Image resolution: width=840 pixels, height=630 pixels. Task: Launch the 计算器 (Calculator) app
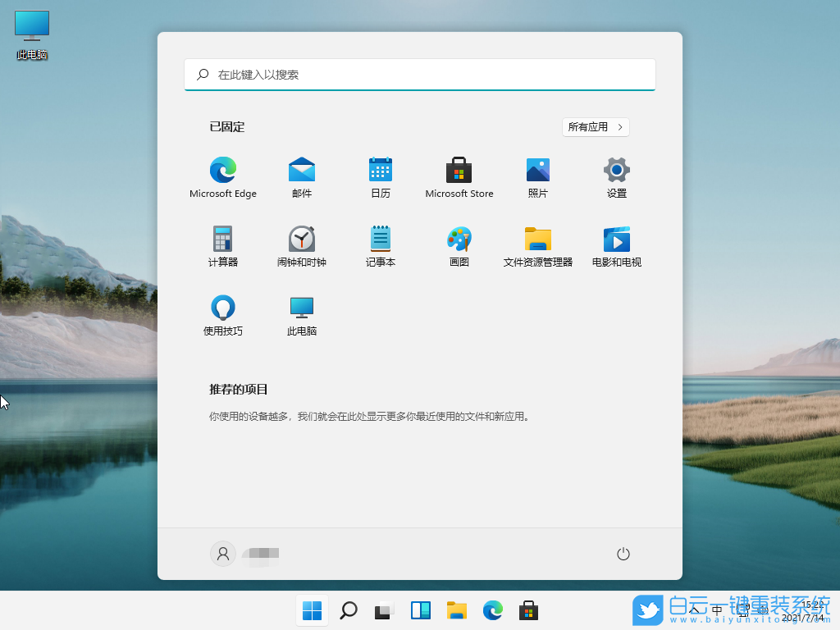(x=222, y=239)
